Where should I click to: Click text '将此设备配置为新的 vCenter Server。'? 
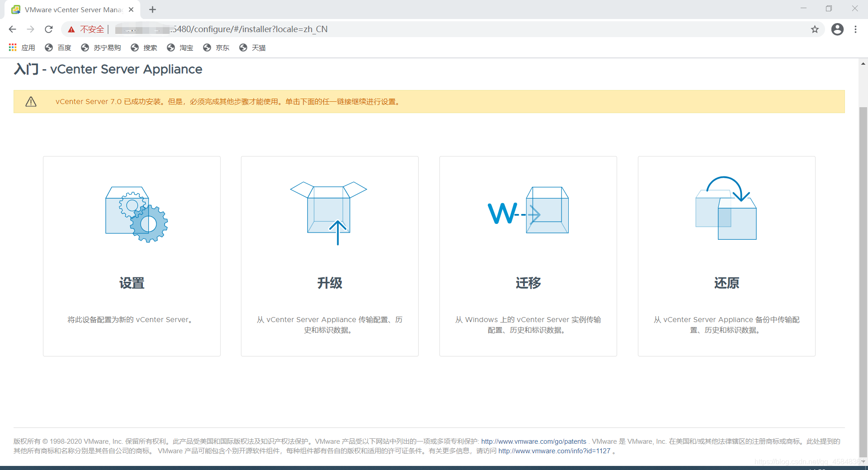click(132, 320)
